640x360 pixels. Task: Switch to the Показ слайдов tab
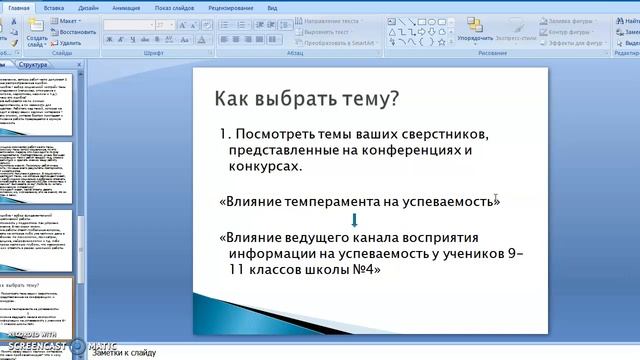174,8
